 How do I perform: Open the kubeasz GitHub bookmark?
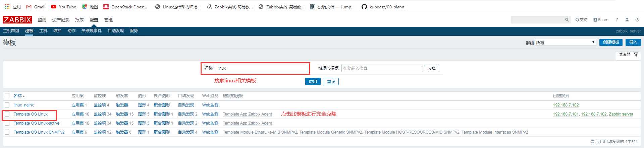tap(384, 7)
